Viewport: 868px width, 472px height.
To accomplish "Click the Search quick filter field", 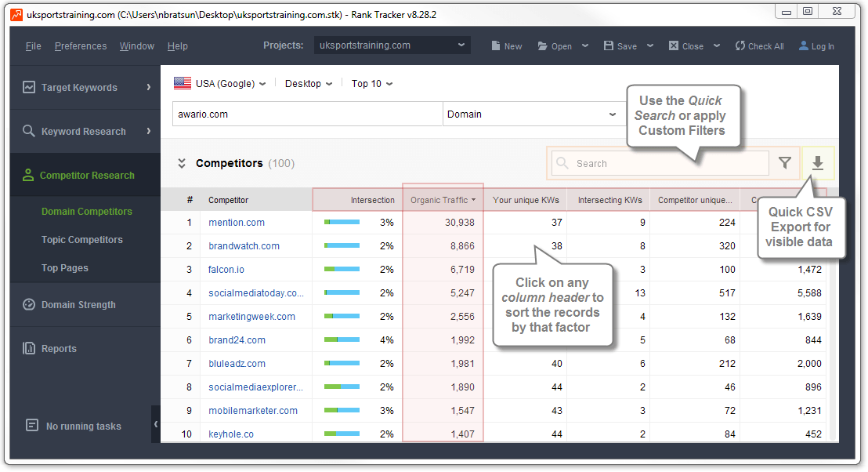I will coord(660,163).
